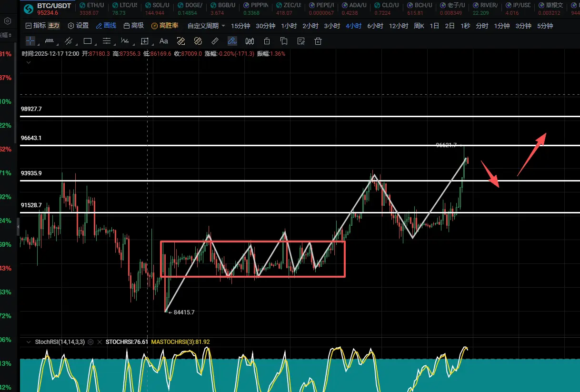Select the Fibonacci lines tool
The width and height of the screenshot is (580, 392).
pos(107,41)
